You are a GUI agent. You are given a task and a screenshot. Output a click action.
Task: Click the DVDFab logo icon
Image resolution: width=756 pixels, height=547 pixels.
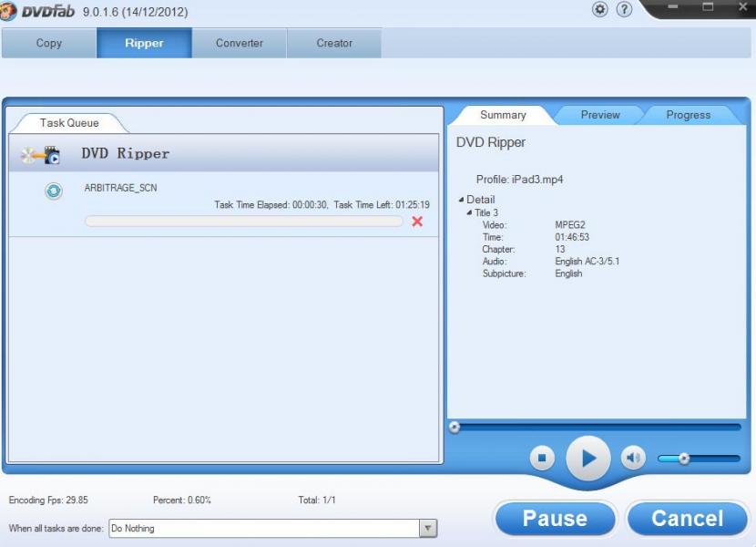[7, 11]
